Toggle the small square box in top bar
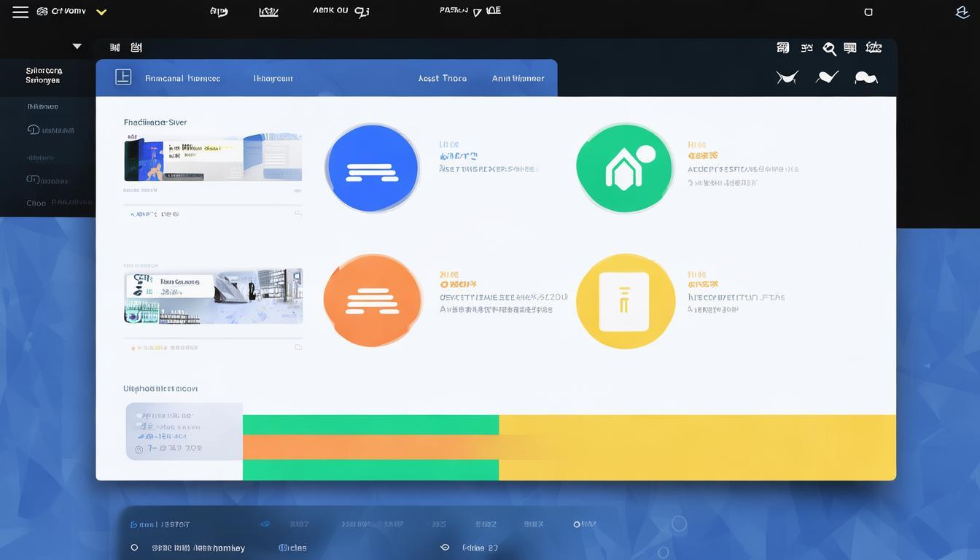This screenshot has height=560, width=980. (868, 12)
